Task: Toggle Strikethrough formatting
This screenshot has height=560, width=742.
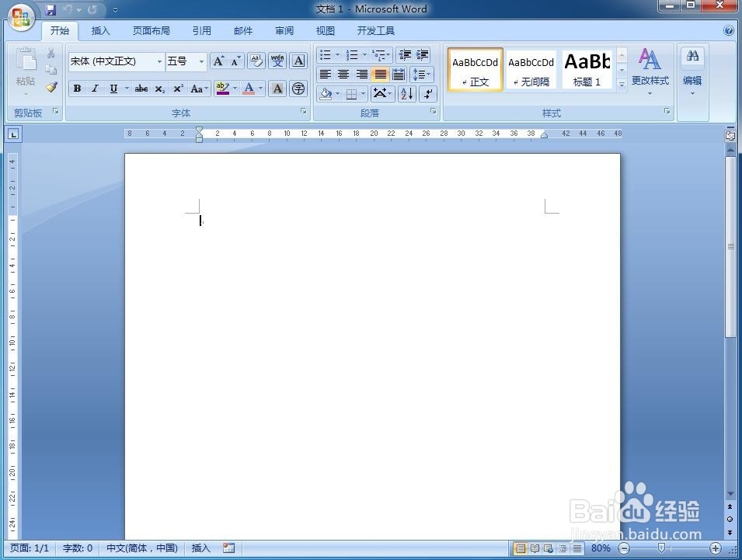Action: (x=141, y=89)
